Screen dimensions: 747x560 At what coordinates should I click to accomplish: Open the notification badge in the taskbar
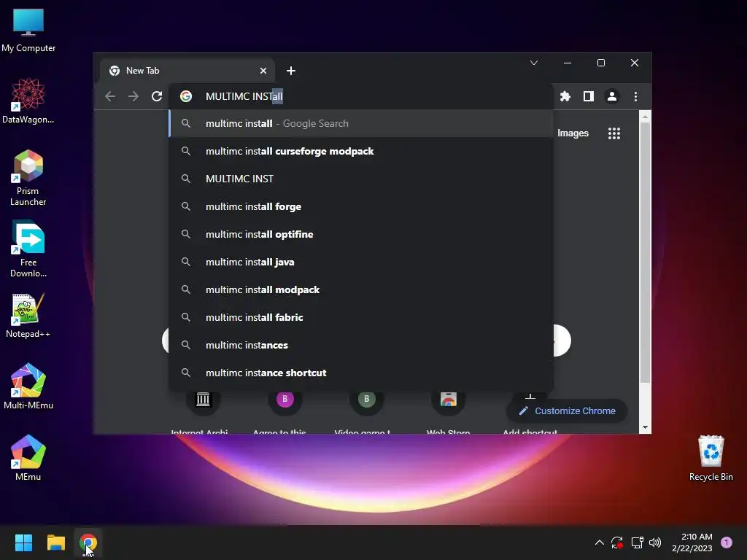pos(727,542)
